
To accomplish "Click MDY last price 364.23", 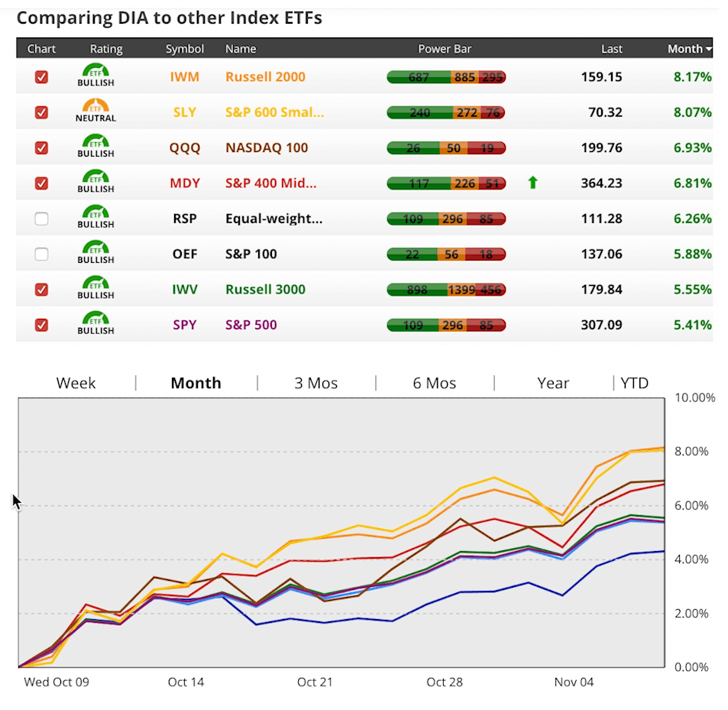I will pos(601,183).
